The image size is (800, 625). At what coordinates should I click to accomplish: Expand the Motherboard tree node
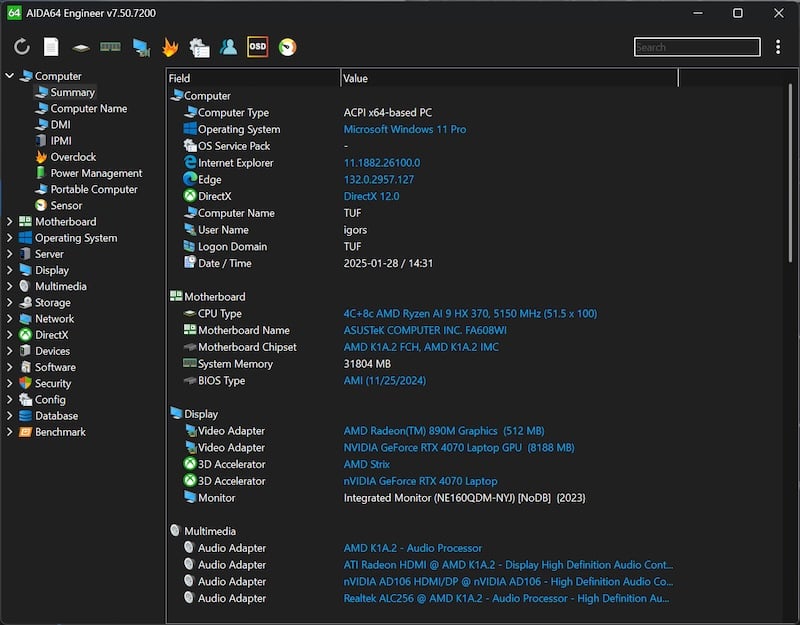click(9, 221)
